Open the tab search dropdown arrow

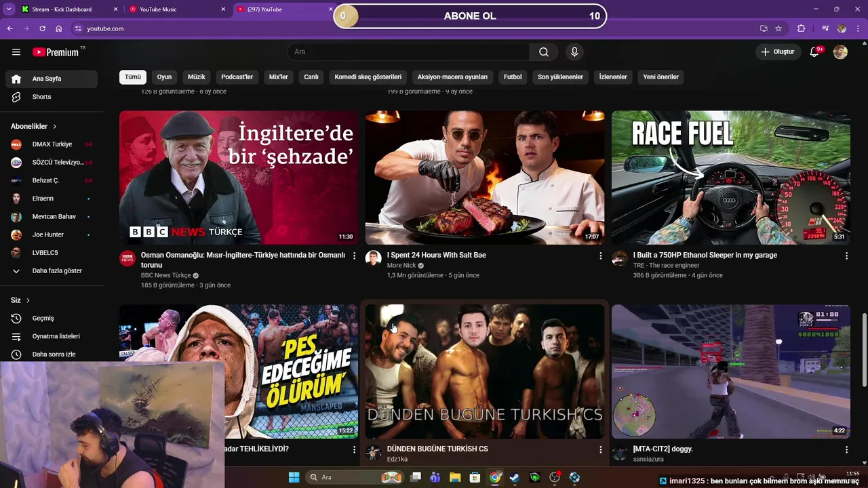coord(9,9)
